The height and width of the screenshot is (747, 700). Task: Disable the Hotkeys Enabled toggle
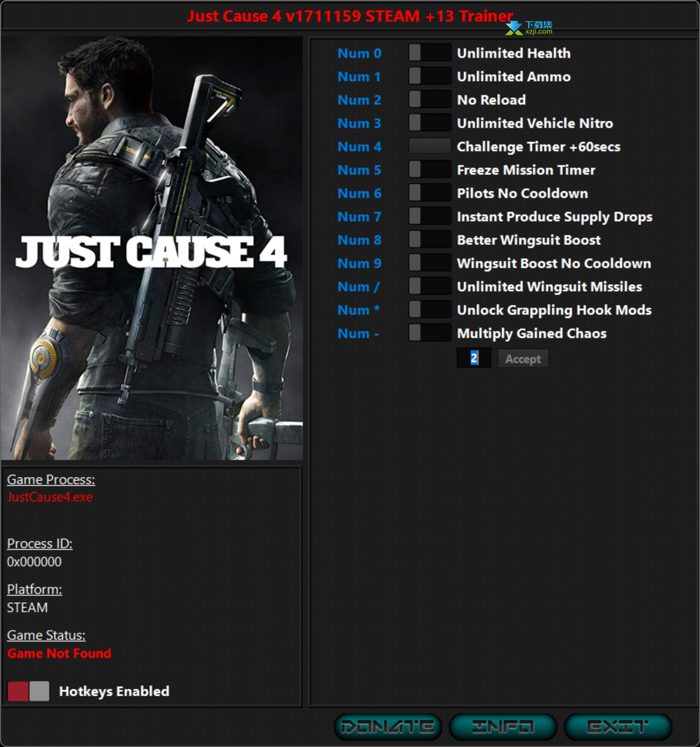(x=29, y=691)
